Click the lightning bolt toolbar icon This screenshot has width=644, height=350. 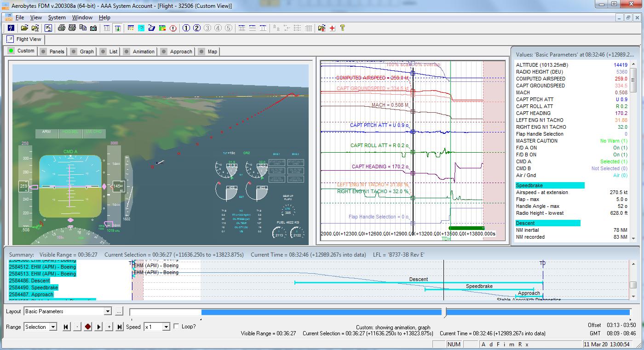pos(11,28)
